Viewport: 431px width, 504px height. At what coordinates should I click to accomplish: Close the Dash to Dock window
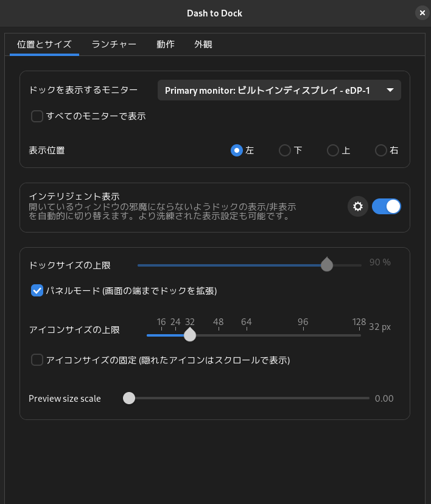(x=422, y=13)
